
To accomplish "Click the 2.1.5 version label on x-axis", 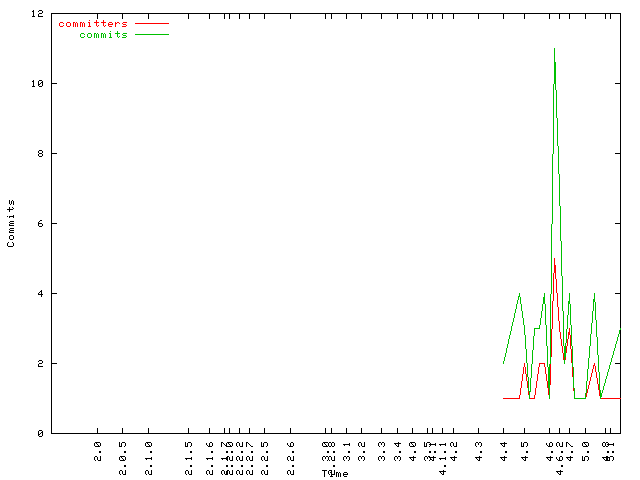I will pyautogui.click(x=187, y=449).
